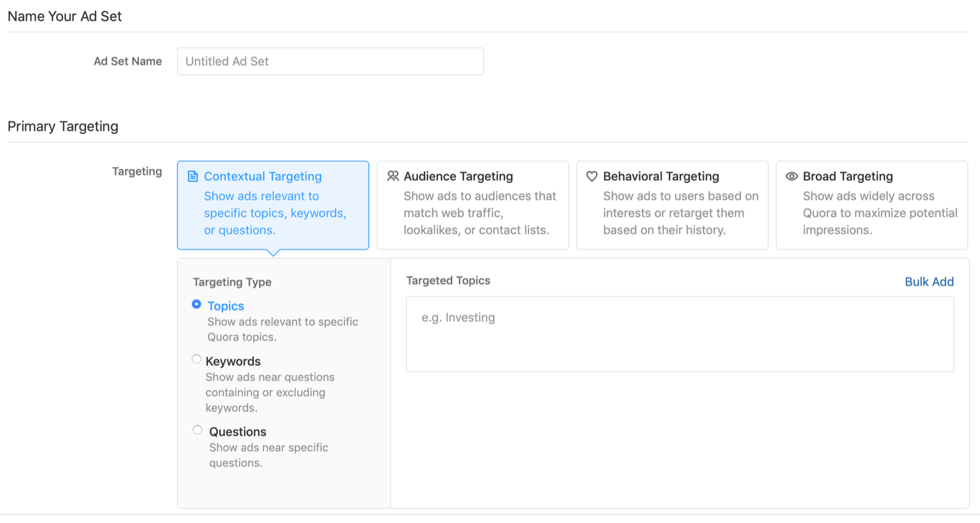Image resolution: width=980 pixels, height=523 pixels.
Task: Click the Topics option label
Action: pyautogui.click(x=225, y=306)
